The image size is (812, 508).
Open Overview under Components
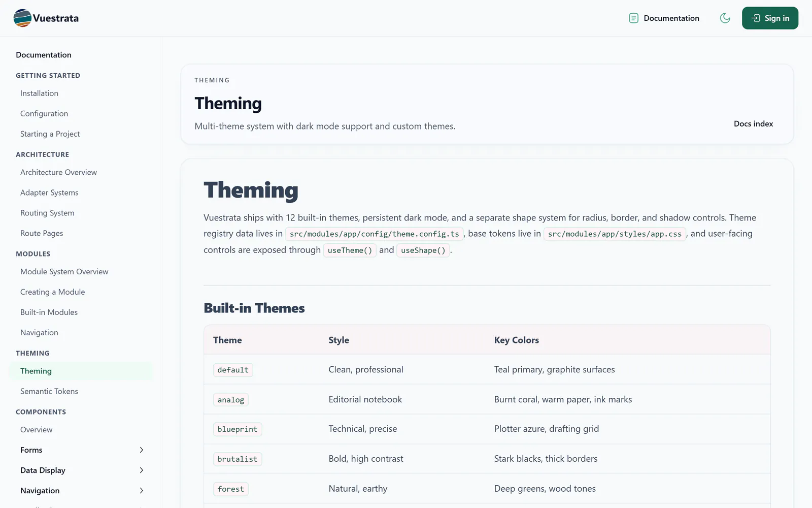(37, 430)
